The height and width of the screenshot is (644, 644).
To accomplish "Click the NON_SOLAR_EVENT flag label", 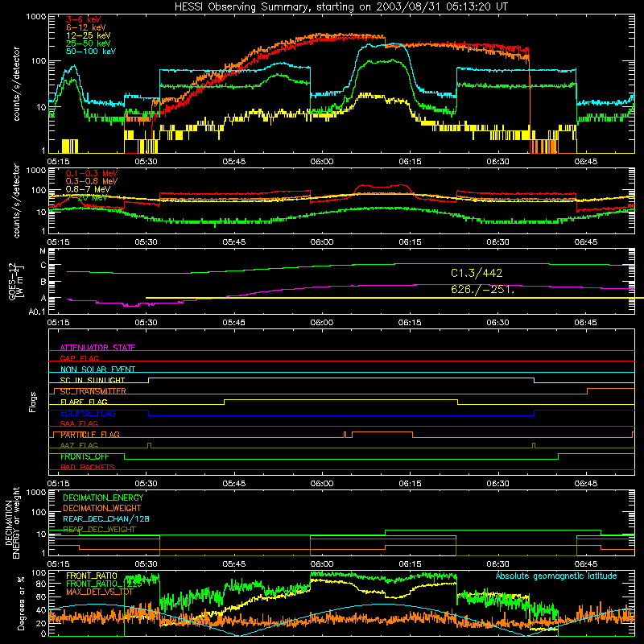I will point(97,369).
